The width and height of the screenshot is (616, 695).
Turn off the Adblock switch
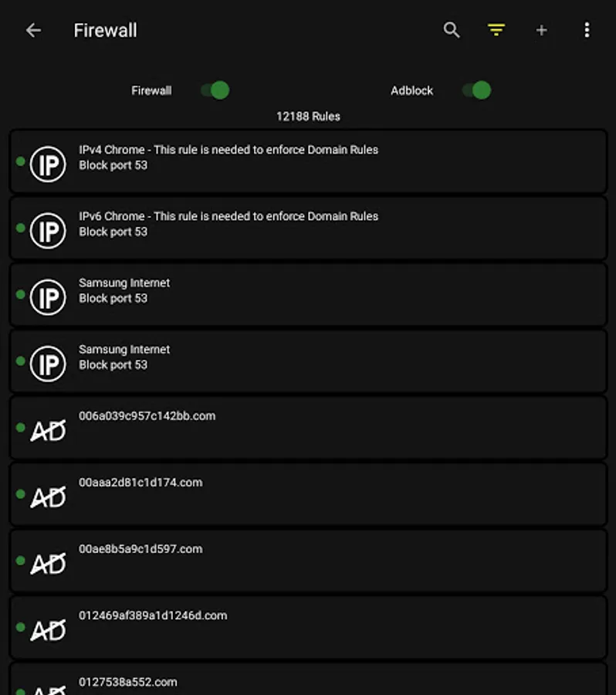[x=477, y=90]
